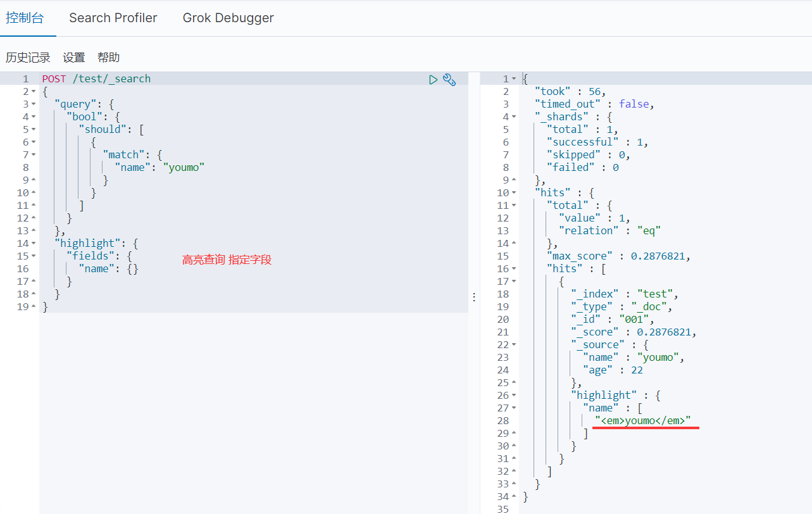Click the panel resize handle dots

click(474, 297)
